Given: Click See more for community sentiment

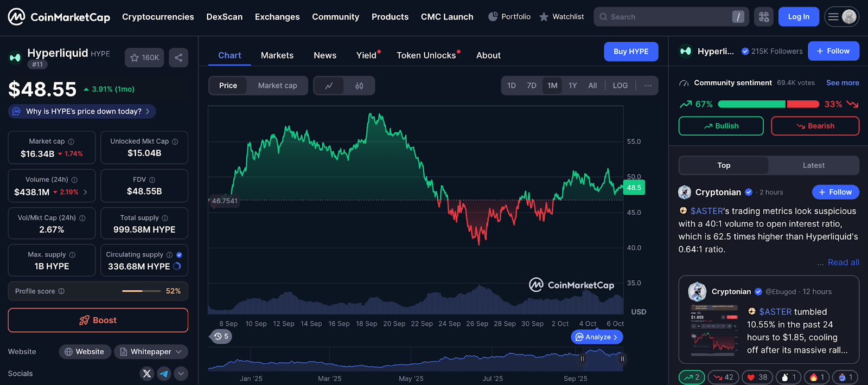Looking at the screenshot, I should coord(843,83).
